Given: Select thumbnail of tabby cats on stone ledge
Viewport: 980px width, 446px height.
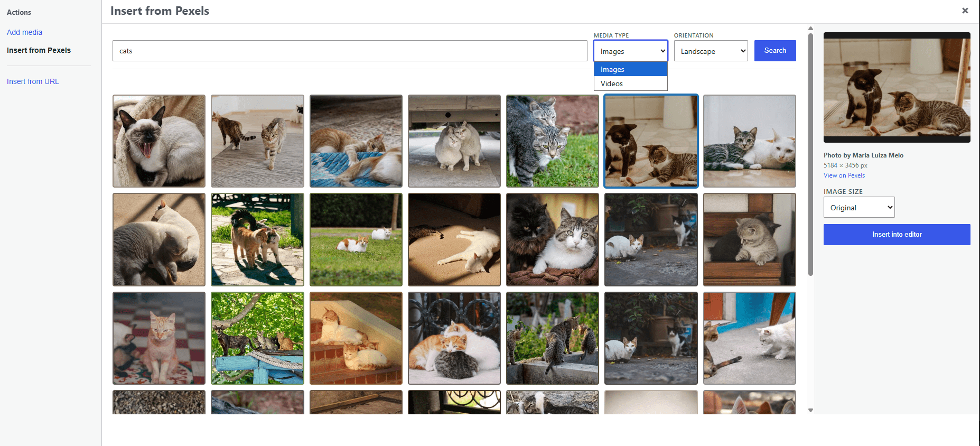Looking at the screenshot, I should (x=553, y=338).
